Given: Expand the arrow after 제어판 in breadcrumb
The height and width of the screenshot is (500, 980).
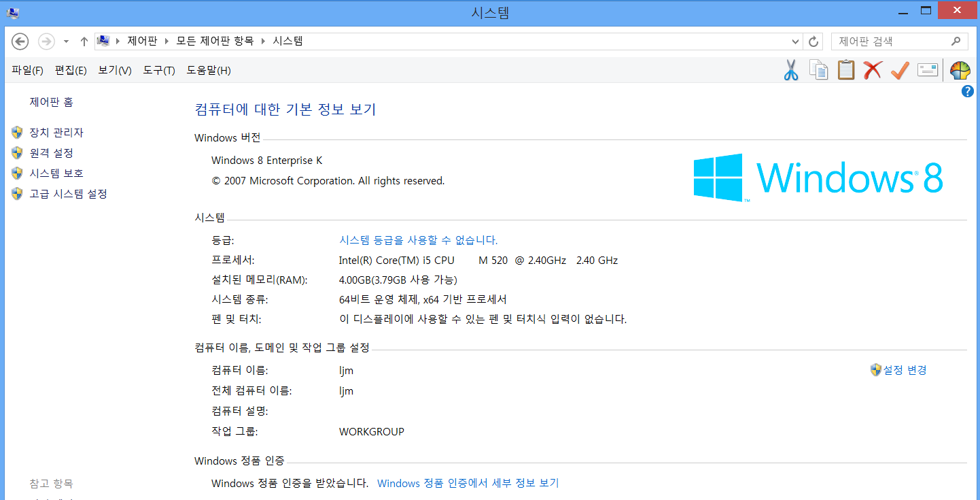Looking at the screenshot, I should tap(167, 41).
